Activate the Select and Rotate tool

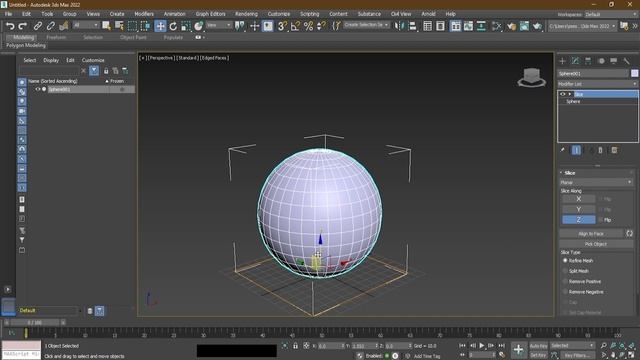click(173, 26)
